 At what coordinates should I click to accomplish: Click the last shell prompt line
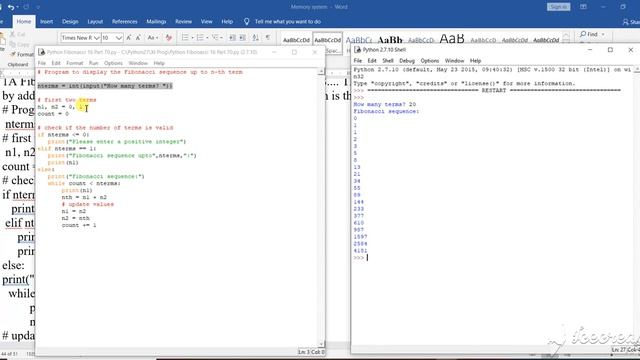pyautogui.click(x=360, y=258)
